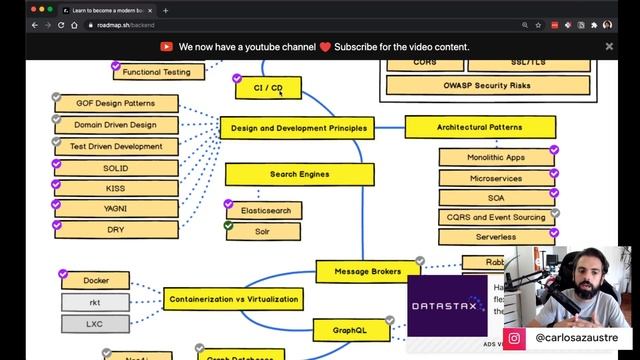Click the red extension icon in toolbar

554,25
